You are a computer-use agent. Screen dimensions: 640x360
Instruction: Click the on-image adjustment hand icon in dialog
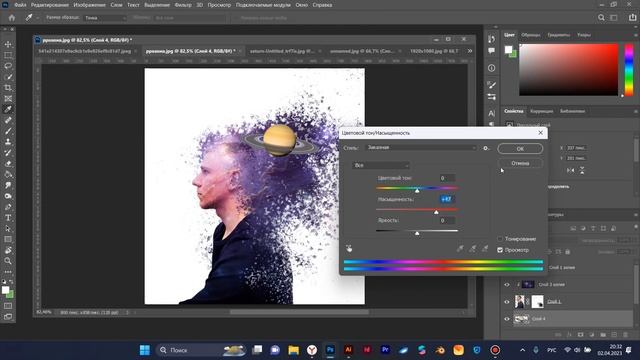pyautogui.click(x=349, y=248)
